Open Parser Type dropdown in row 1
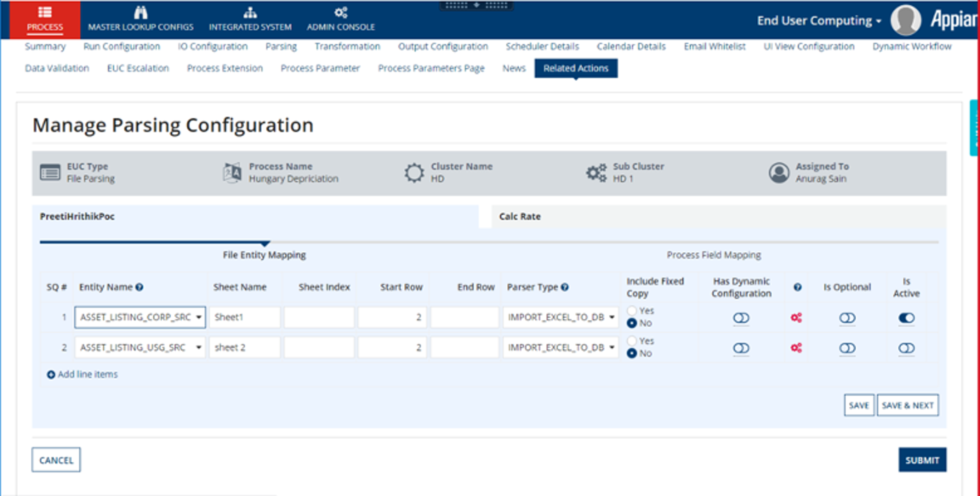Viewport: 980px width, 496px height. [560, 317]
